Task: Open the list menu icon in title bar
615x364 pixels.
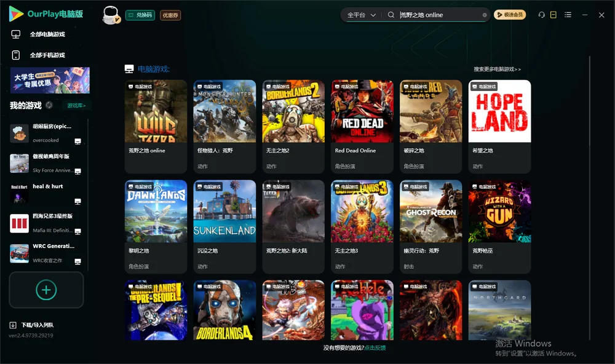Action: pos(568,15)
